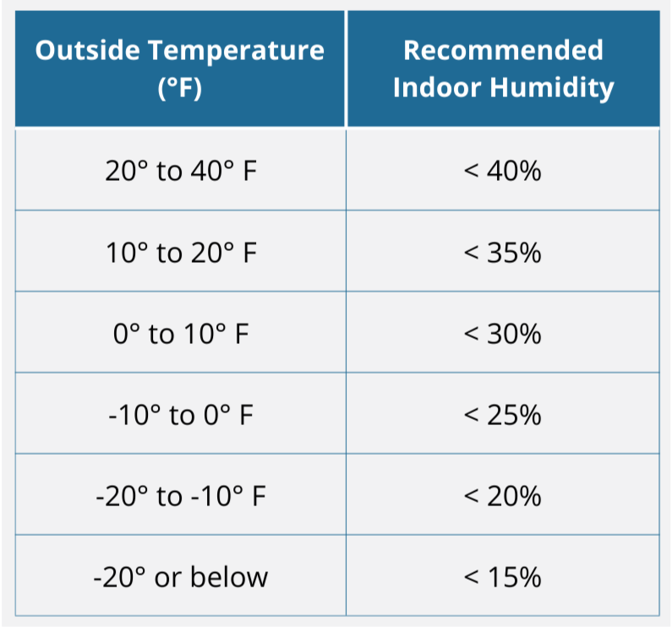
Task: Click the Outside Temperature column header
Action: [x=180, y=68]
